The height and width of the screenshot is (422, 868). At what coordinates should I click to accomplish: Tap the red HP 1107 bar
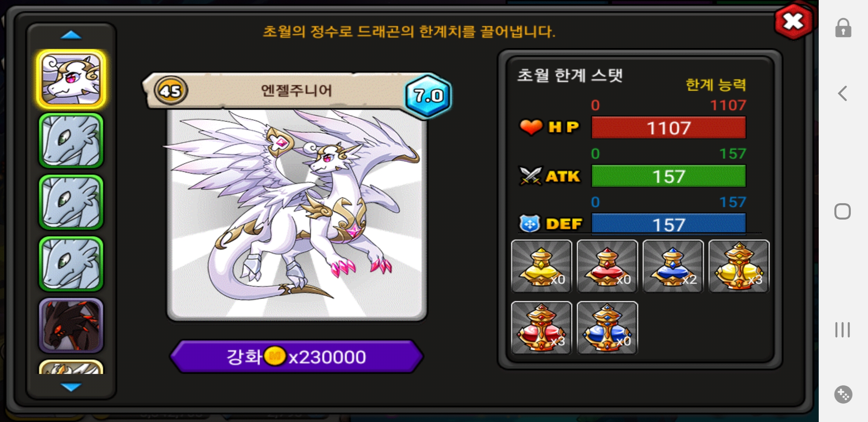(669, 128)
